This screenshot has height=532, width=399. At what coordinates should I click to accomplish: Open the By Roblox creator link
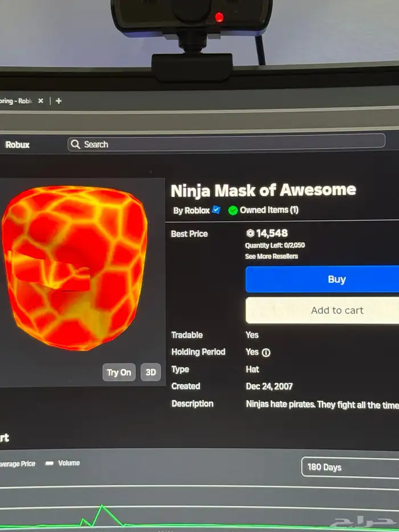coord(192,211)
